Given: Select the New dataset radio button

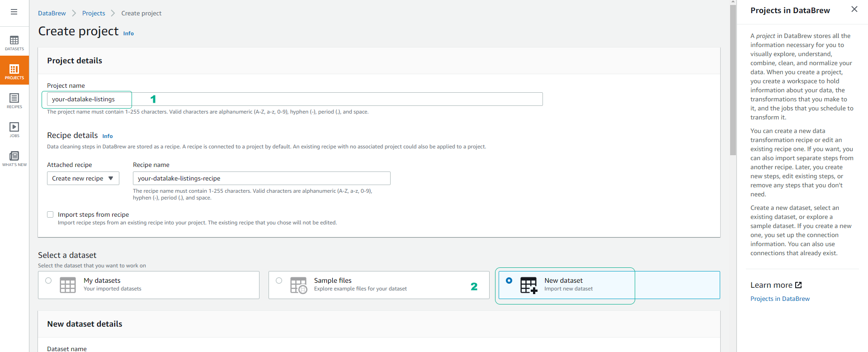Looking at the screenshot, I should click(x=509, y=281).
